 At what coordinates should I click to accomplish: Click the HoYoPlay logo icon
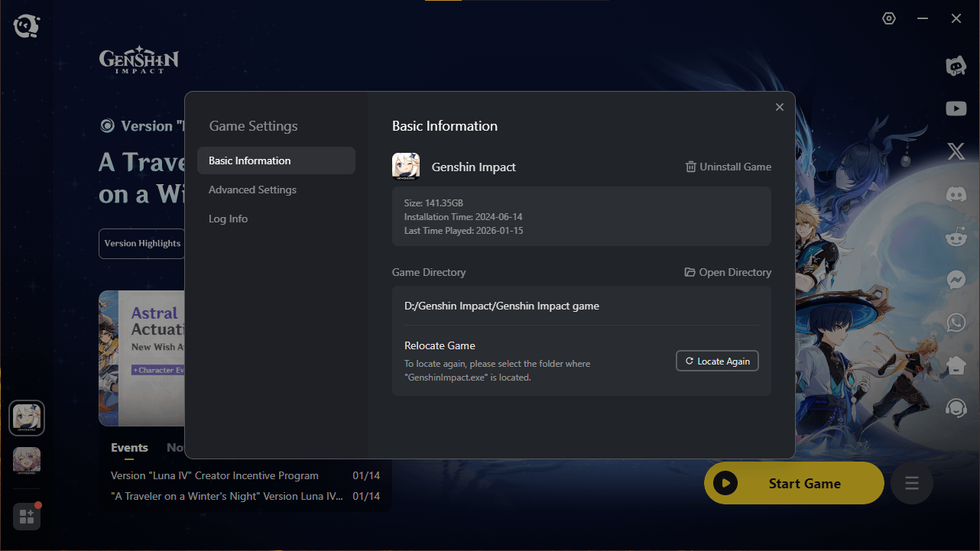click(x=26, y=26)
